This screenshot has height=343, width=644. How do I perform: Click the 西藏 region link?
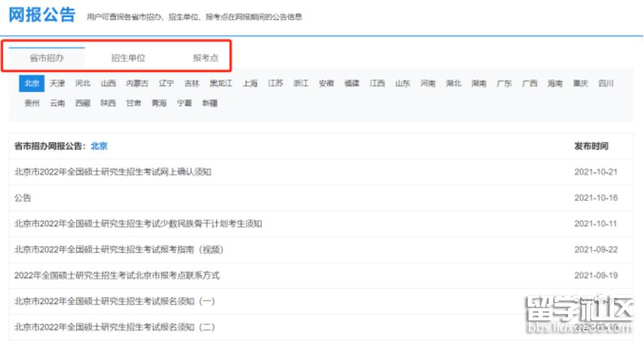tap(83, 103)
